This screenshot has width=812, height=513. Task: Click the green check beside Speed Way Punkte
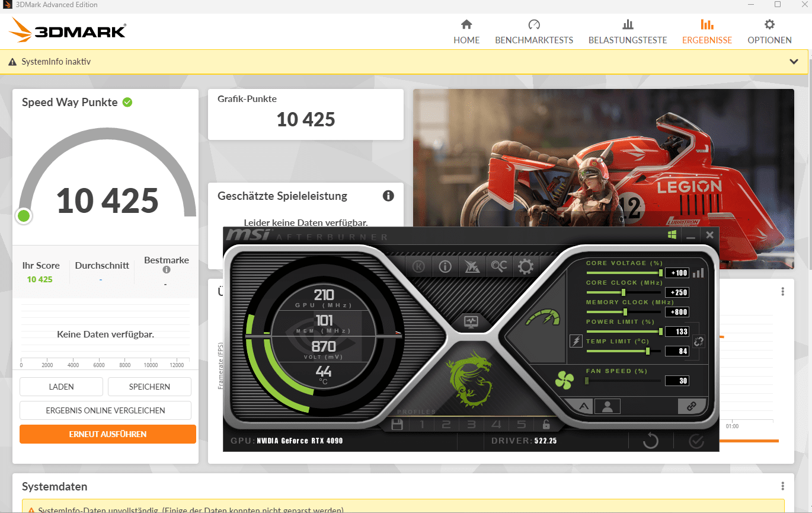point(127,102)
